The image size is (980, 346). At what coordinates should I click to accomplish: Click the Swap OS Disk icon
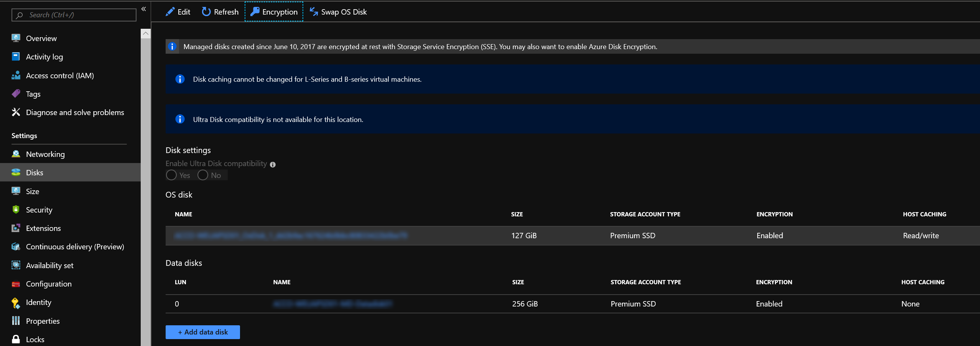click(314, 12)
